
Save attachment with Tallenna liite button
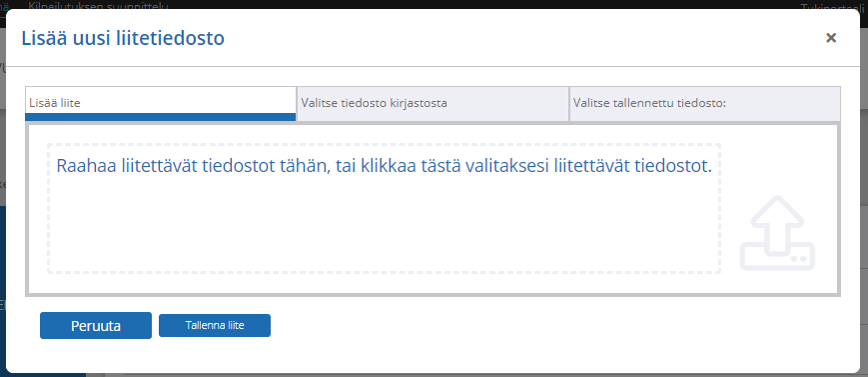215,325
